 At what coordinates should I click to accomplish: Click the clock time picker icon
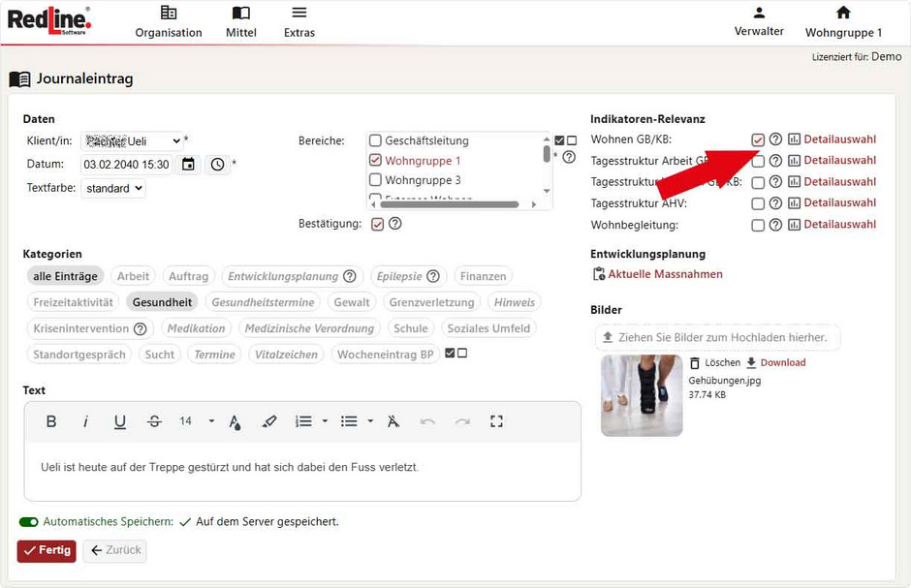(x=217, y=165)
